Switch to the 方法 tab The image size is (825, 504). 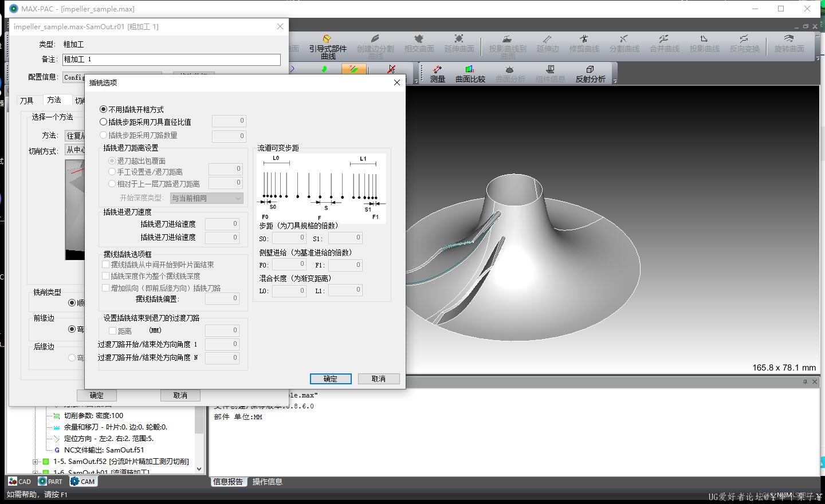pyautogui.click(x=54, y=100)
